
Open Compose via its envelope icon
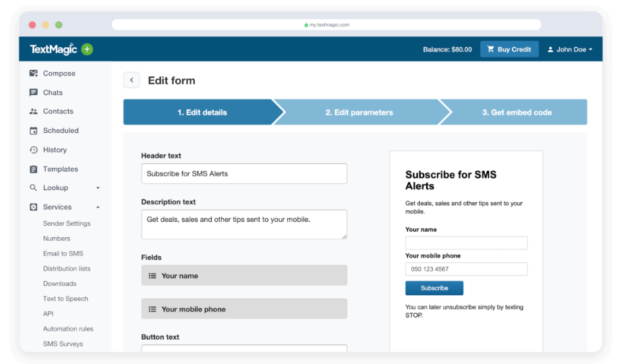(x=34, y=73)
